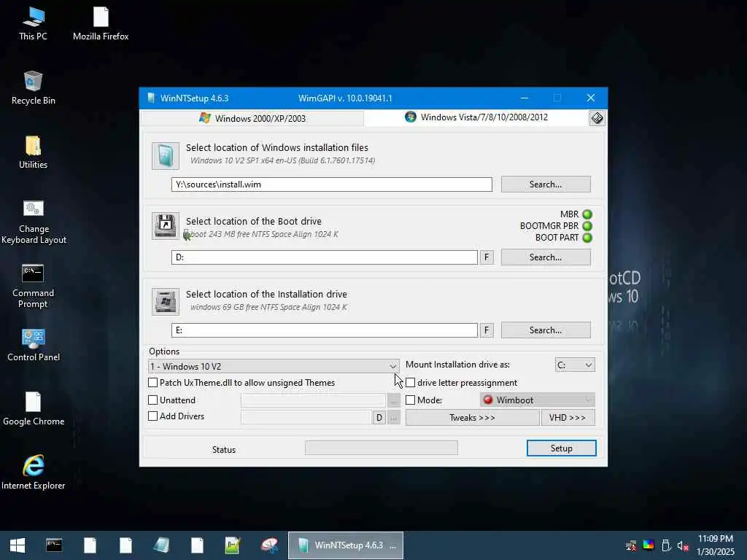Image resolution: width=747 pixels, height=560 pixels.
Task: Open the scissors snipping taskbar icon
Action: pyautogui.click(x=269, y=545)
